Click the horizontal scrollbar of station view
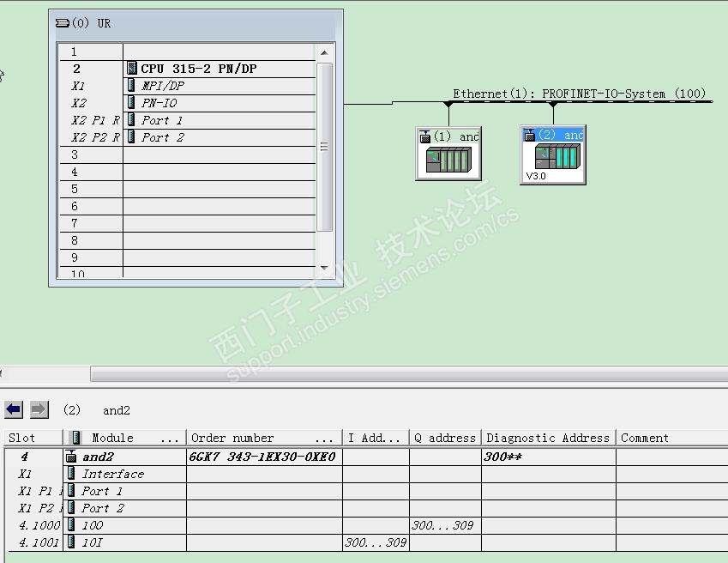728x563 pixels. (409, 373)
